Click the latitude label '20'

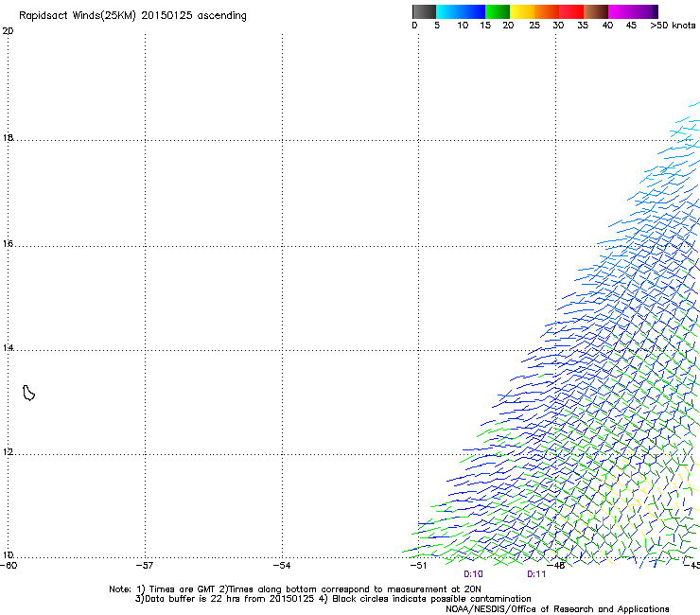tap(8, 31)
